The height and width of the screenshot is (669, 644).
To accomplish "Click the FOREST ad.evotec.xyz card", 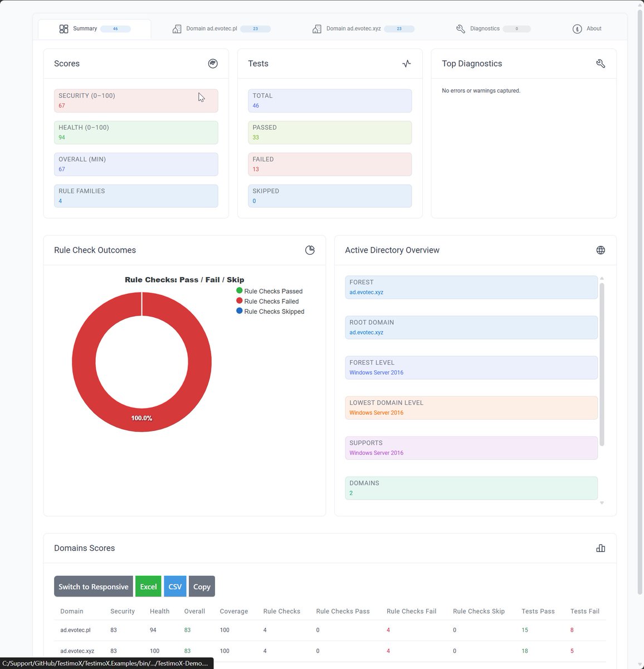I will (471, 287).
